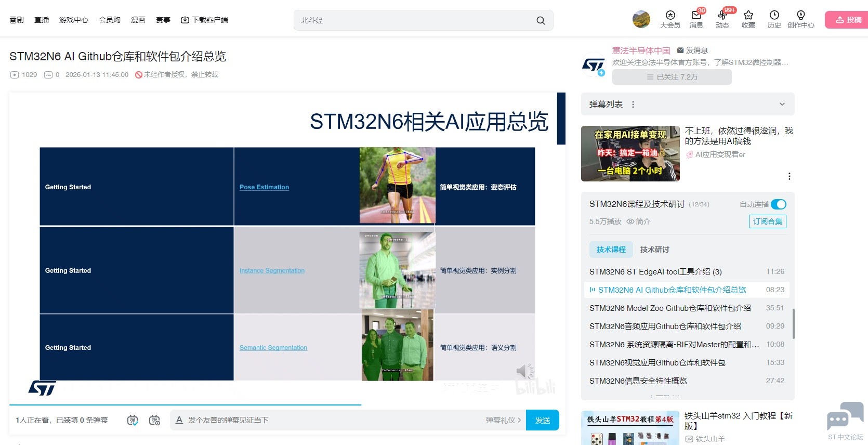
Task: Open 收藏 favorites
Action: tap(748, 19)
